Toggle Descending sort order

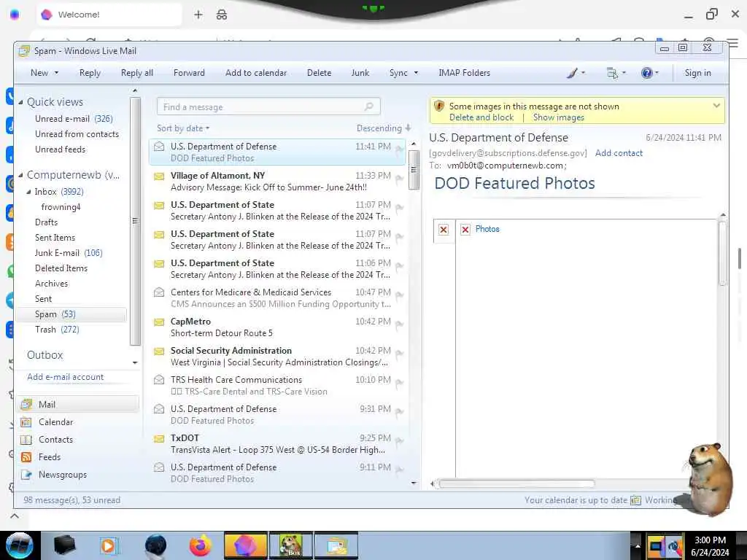tap(384, 128)
